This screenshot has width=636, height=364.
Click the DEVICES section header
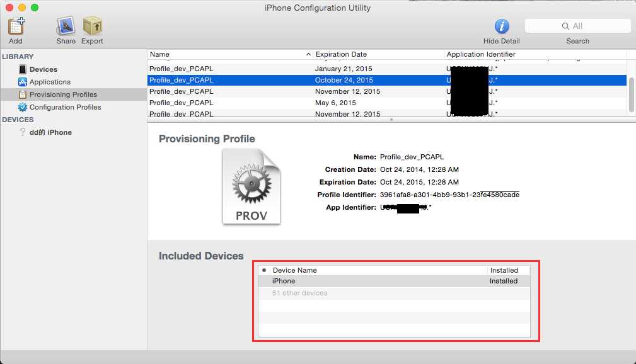click(18, 120)
